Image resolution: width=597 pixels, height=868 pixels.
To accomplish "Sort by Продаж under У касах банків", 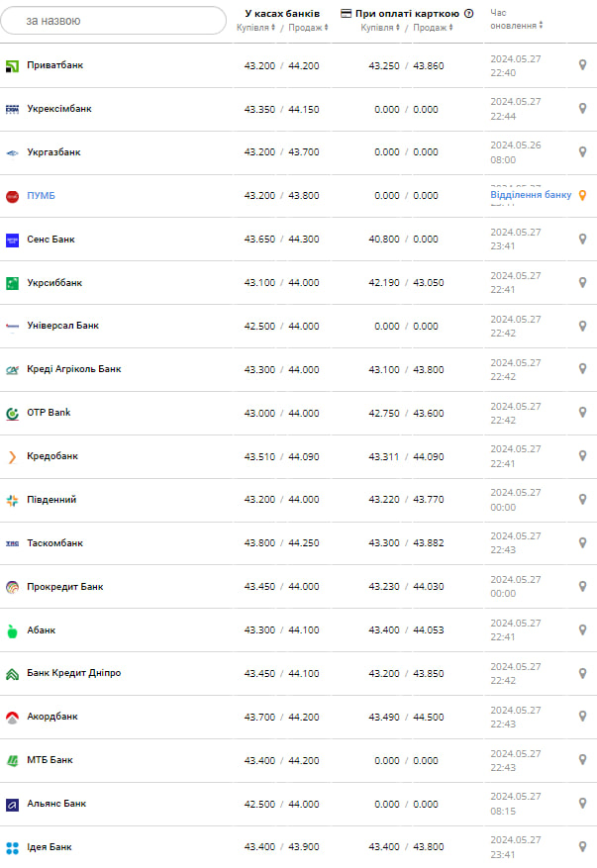I will point(306,28).
